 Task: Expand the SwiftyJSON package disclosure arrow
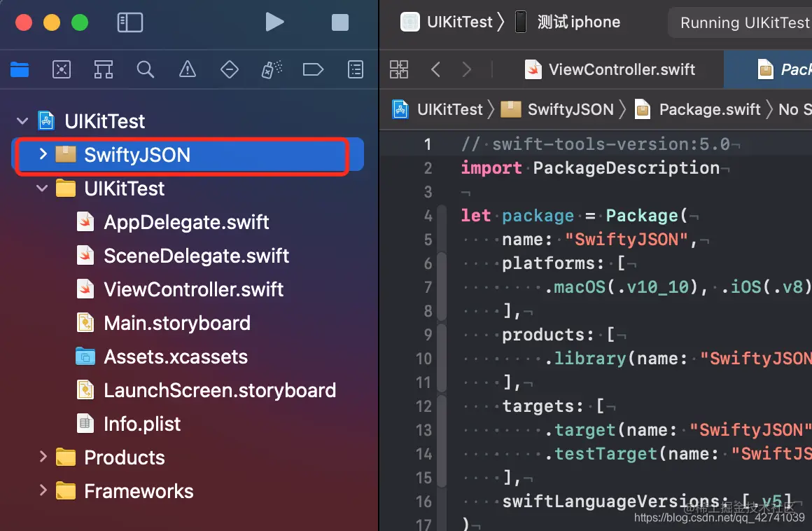pos(43,153)
